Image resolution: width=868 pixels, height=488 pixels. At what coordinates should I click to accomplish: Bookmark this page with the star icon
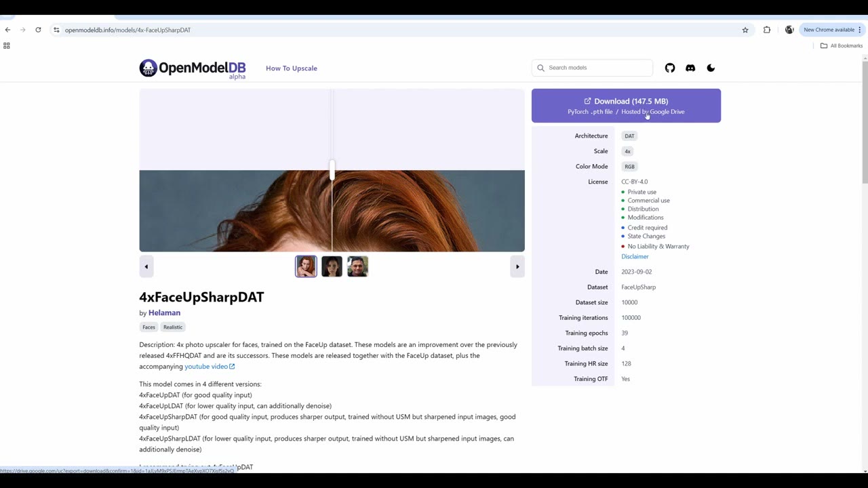point(745,30)
